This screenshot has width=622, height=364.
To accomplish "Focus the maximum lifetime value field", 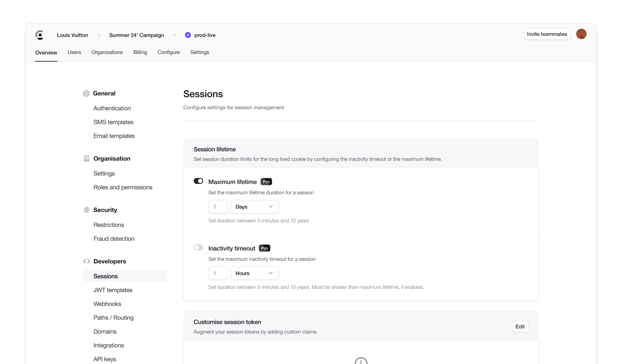I will pyautogui.click(x=218, y=207).
